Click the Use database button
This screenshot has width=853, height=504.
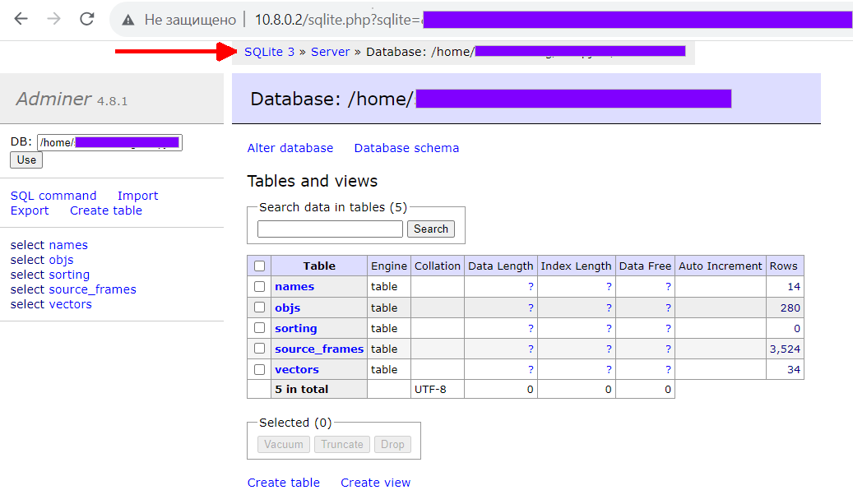tap(26, 160)
